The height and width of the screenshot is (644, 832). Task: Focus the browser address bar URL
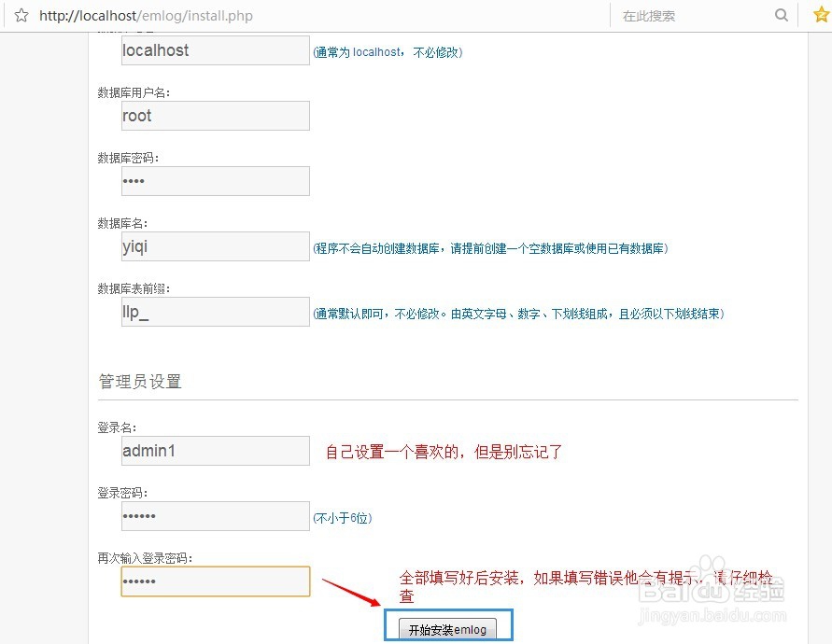146,16
